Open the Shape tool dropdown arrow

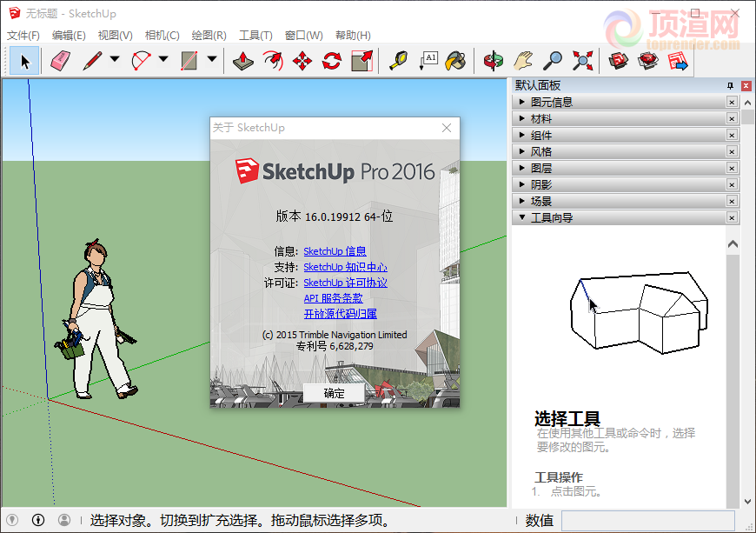[212, 59]
